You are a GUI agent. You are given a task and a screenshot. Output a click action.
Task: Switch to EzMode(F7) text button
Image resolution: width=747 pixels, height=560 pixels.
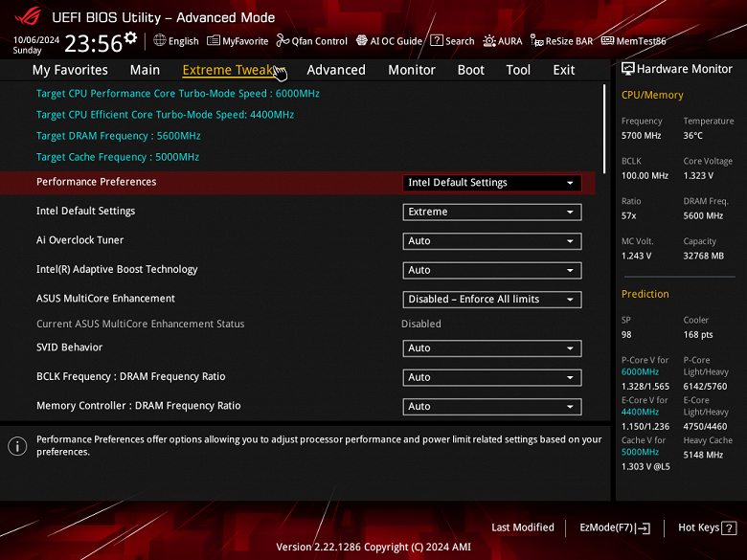coord(606,527)
